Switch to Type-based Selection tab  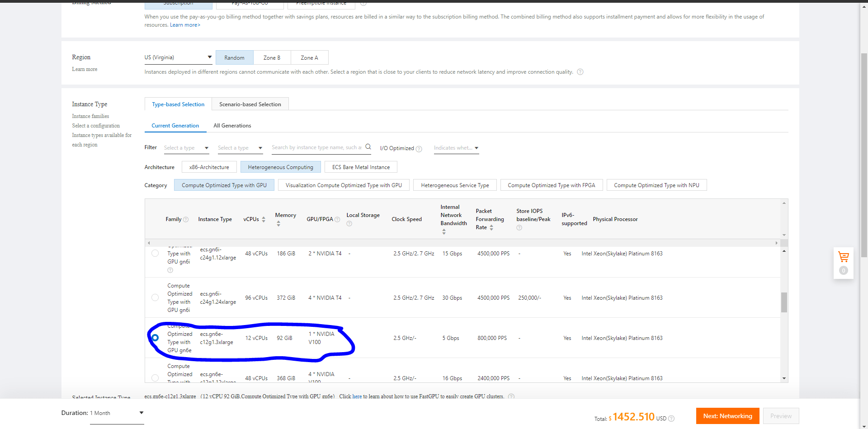[178, 104]
